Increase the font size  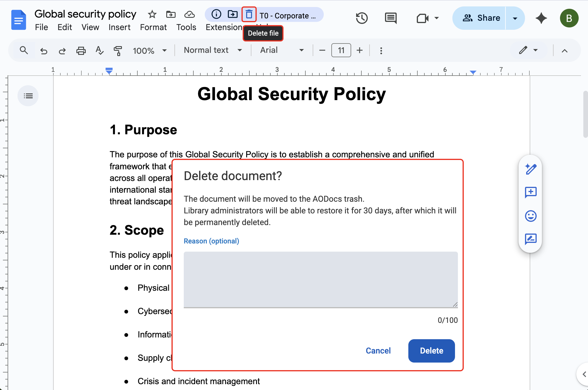pos(360,51)
